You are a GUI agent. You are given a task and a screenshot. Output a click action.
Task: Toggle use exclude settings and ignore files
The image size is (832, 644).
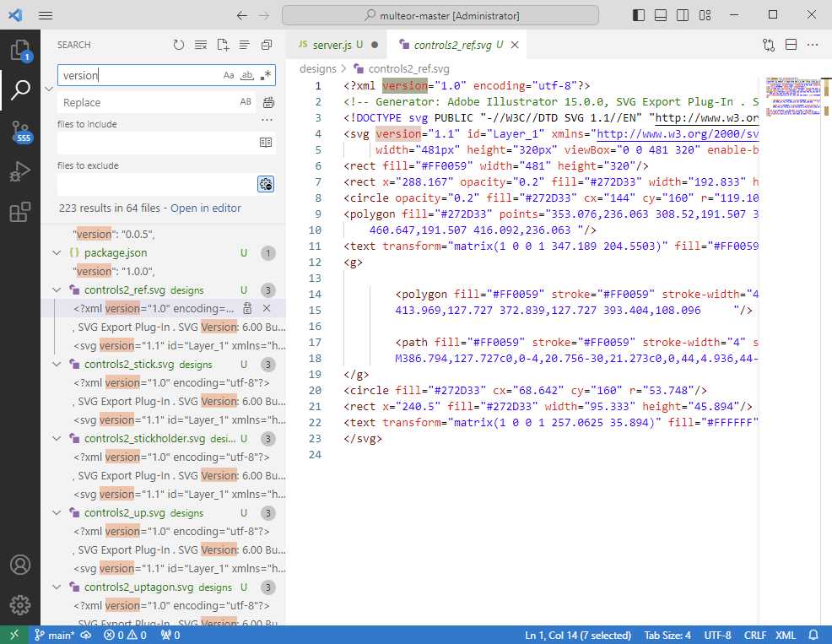[x=266, y=184]
